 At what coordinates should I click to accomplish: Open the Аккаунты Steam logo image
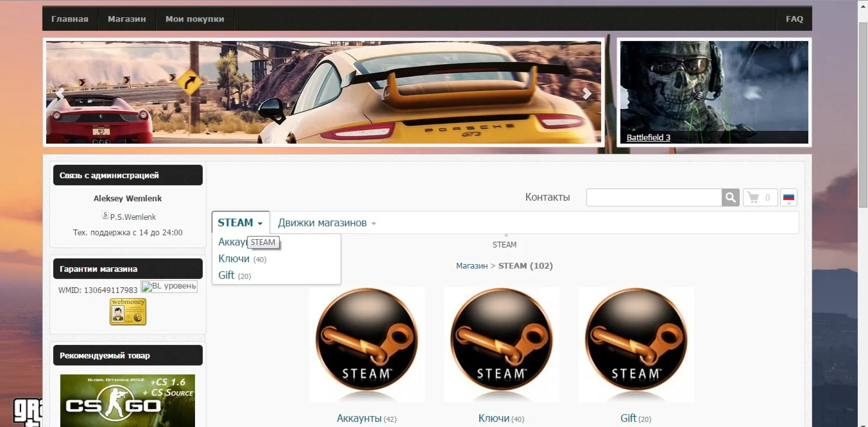tap(367, 345)
